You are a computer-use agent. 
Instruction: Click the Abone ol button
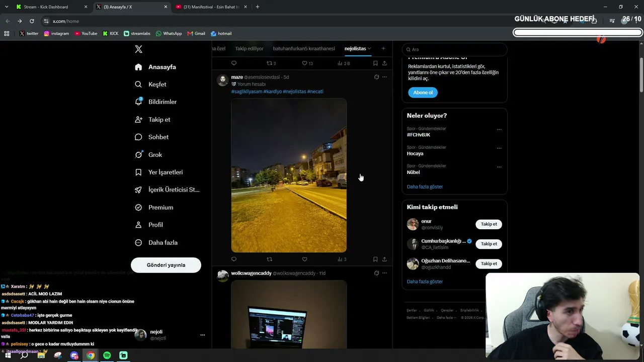(x=423, y=93)
